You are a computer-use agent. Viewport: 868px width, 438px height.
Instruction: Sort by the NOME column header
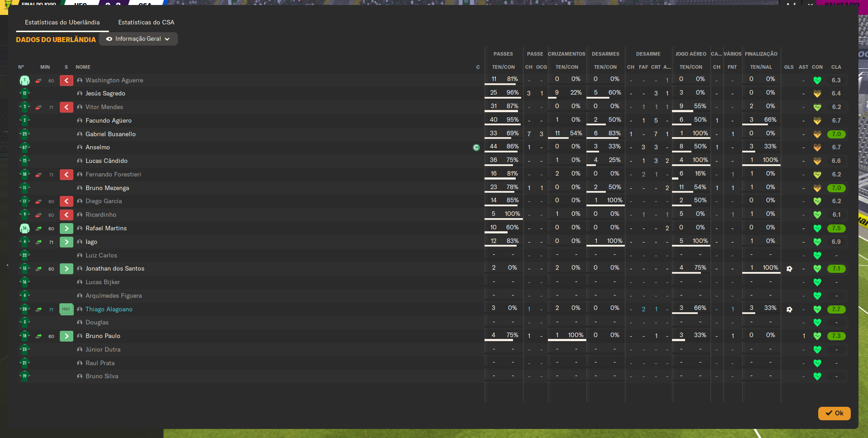pyautogui.click(x=83, y=67)
